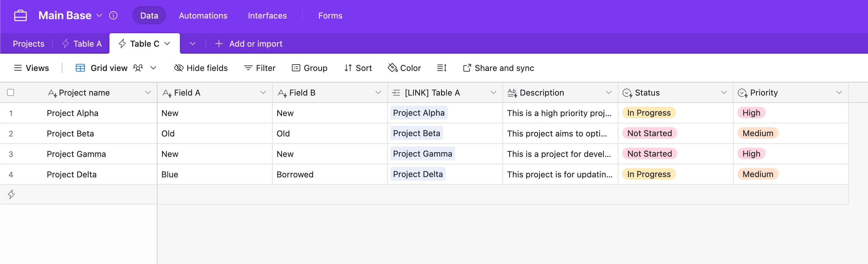Open the Status column dropdown

click(x=724, y=92)
